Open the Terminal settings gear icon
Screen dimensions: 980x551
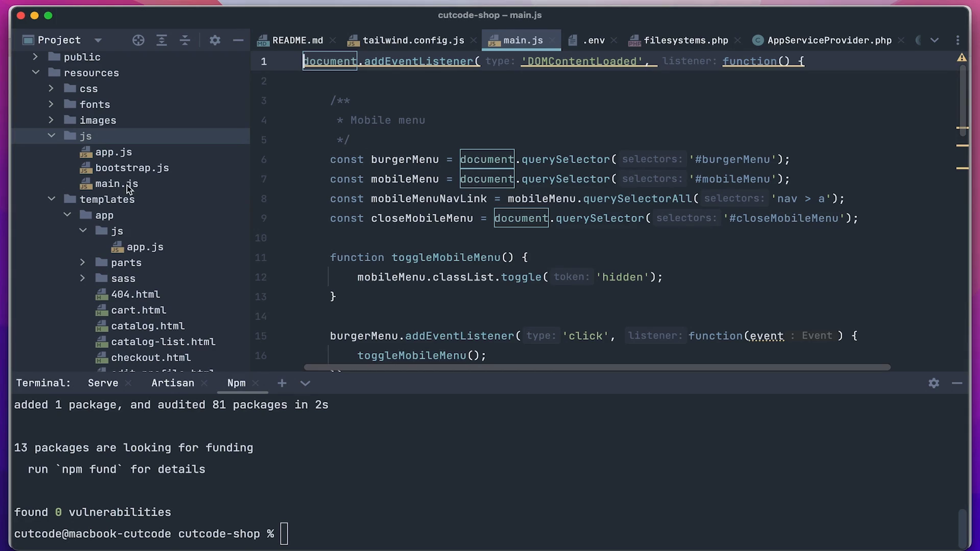pos(934,383)
